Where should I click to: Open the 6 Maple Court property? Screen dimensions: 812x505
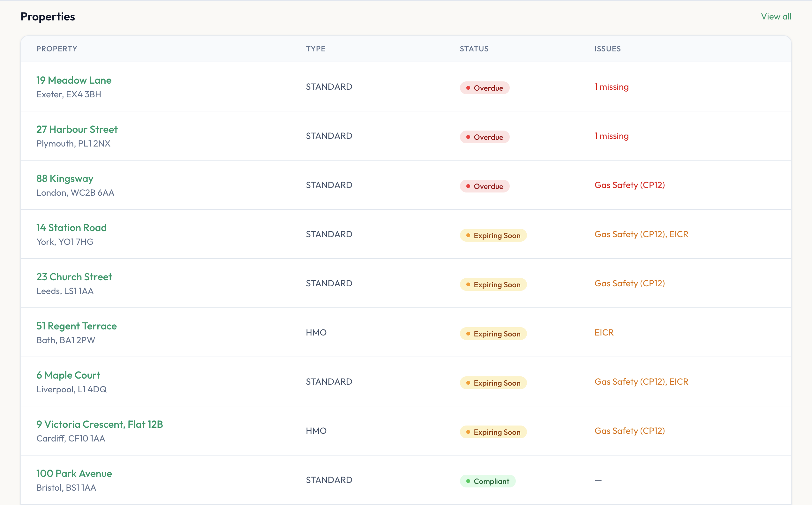[x=68, y=375]
